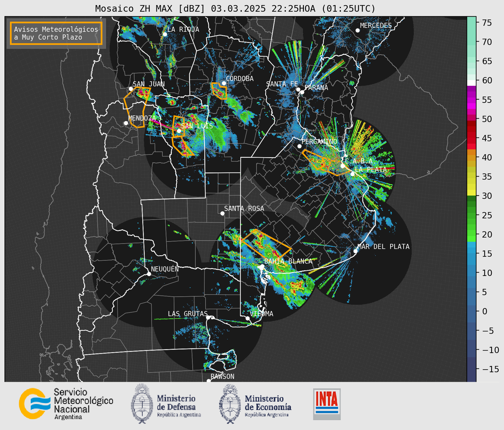Click the RAWSON city label
Viewport: 504px width, 430px height.
[223, 376]
